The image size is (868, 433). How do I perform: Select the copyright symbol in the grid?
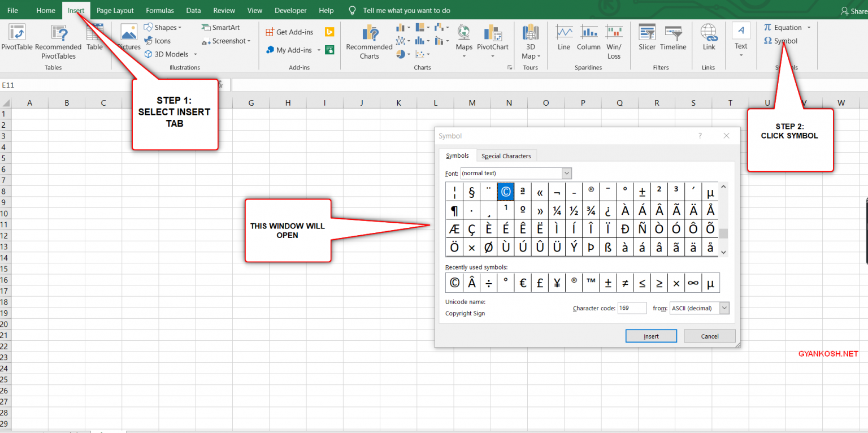(505, 191)
